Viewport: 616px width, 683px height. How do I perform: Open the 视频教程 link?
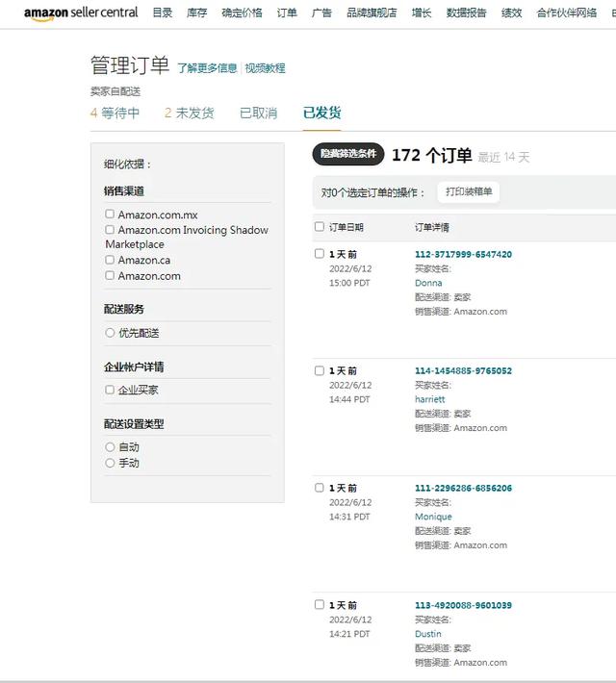coord(265,68)
